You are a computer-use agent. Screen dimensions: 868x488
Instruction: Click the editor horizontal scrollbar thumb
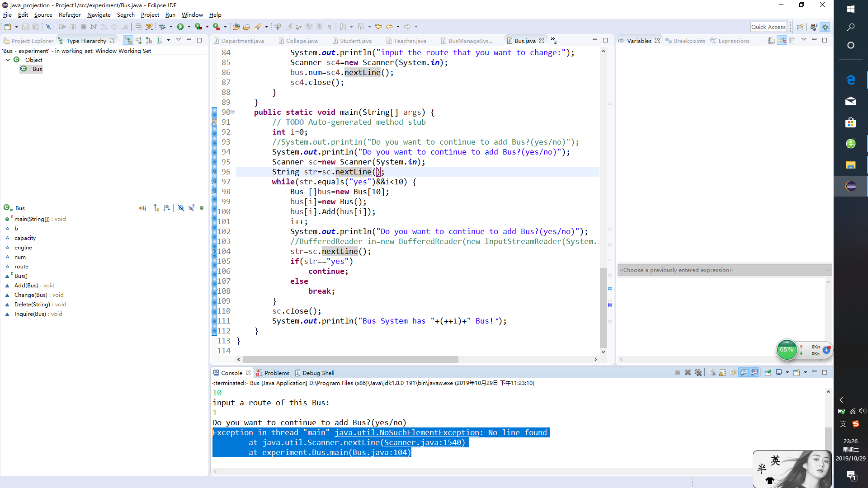[x=350, y=360]
